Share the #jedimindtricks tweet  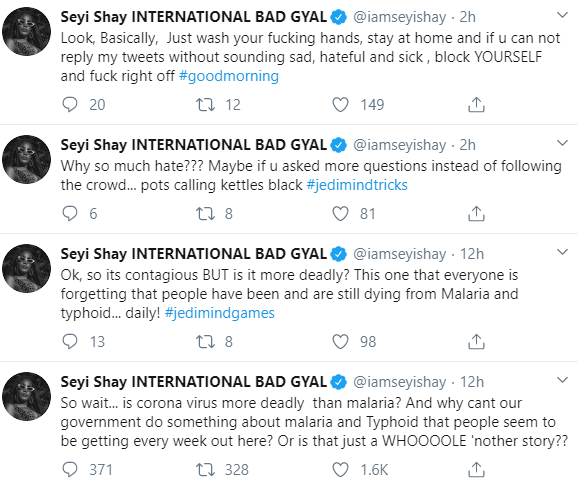[x=476, y=214]
